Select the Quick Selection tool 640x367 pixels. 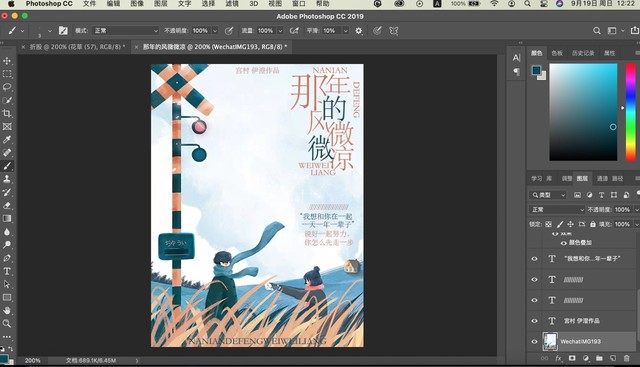(7, 100)
